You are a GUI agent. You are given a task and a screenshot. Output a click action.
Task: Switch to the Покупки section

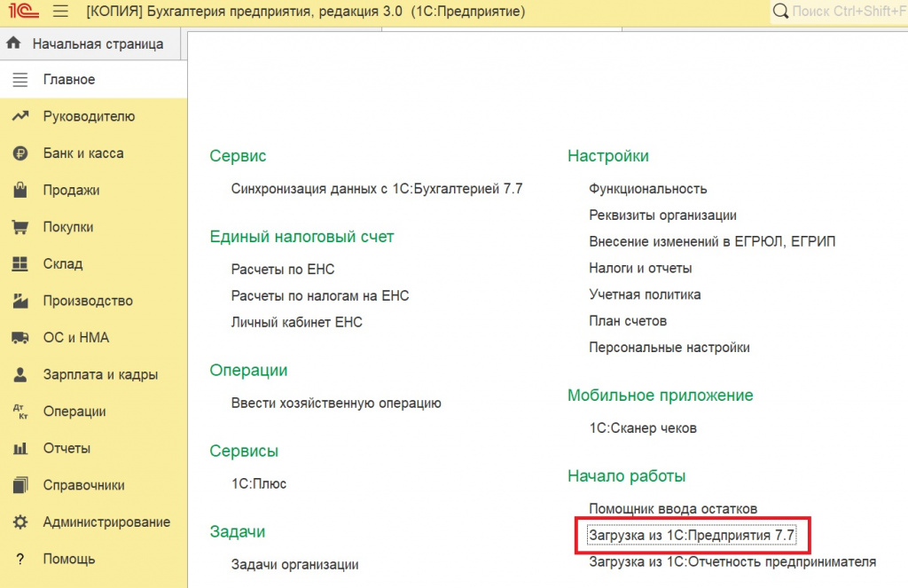tap(93, 227)
